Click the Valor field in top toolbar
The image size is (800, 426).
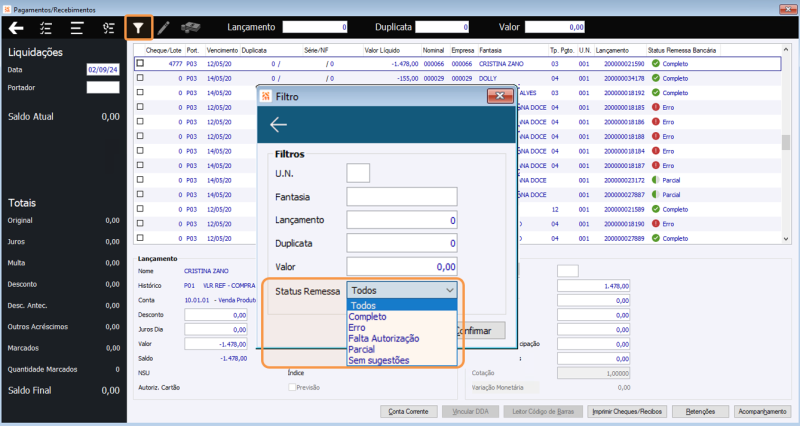(555, 27)
